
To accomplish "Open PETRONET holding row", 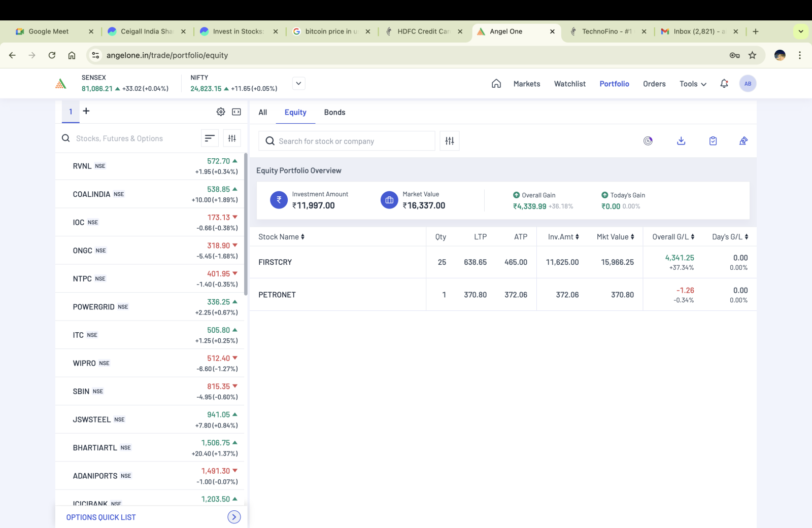I will click(503, 295).
